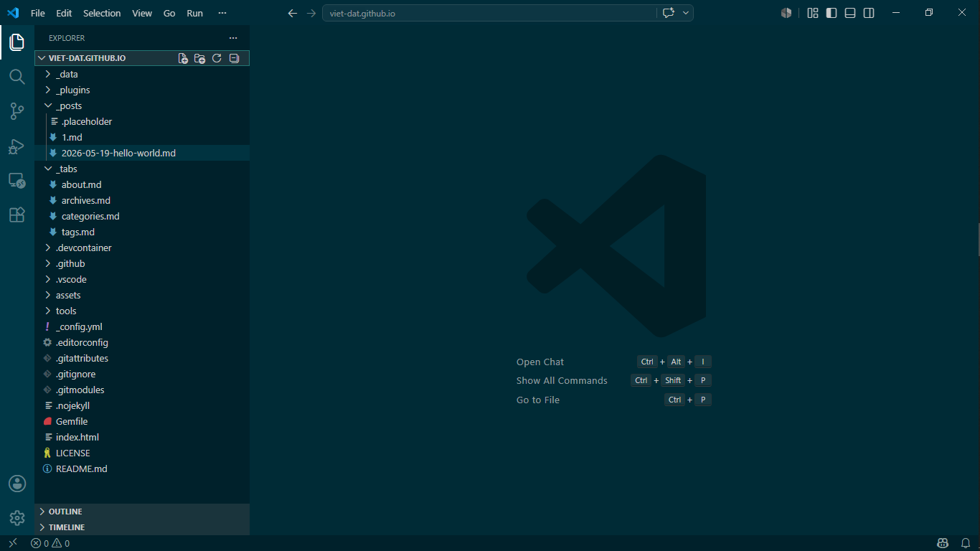Open the Extensions view icon
Screen dimensions: 980x551
coord(17,215)
